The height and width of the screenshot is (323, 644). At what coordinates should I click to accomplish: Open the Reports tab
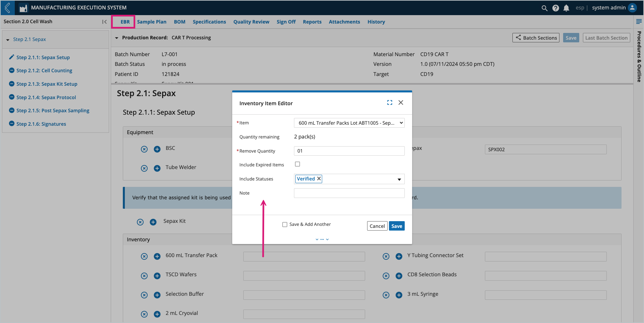(x=312, y=22)
